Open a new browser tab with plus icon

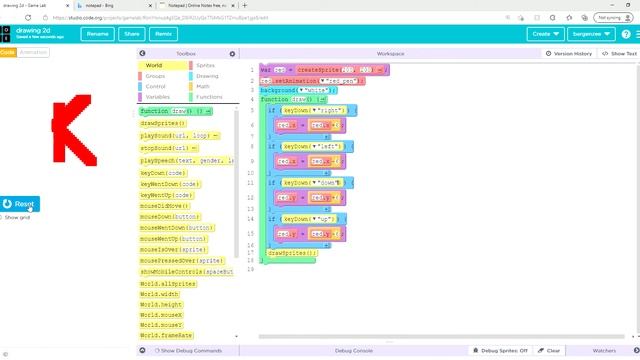pos(244,6)
